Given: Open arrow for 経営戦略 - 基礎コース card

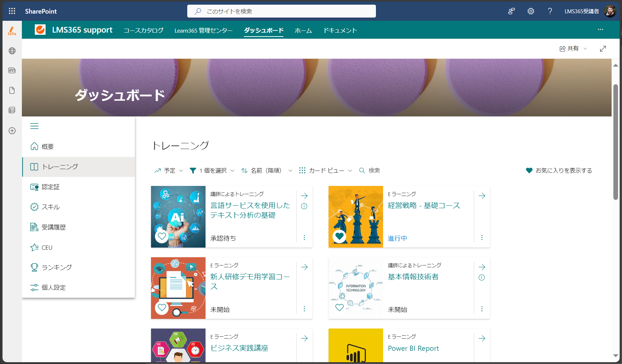Looking at the screenshot, I should [482, 196].
